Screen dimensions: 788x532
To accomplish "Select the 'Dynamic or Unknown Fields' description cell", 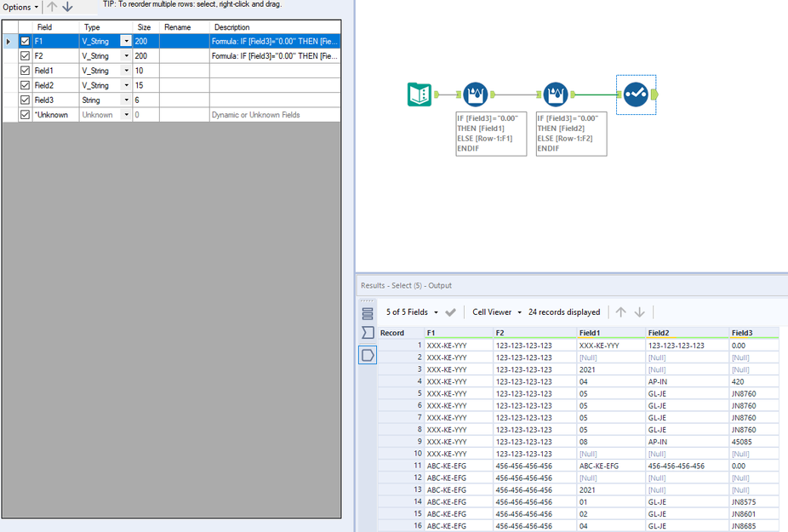I will [275, 115].
